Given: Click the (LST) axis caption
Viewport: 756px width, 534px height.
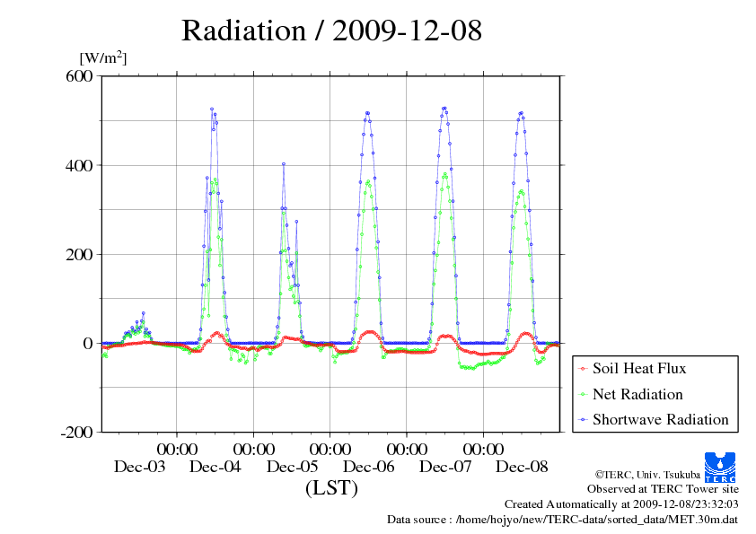Looking at the screenshot, I should tap(331, 487).
